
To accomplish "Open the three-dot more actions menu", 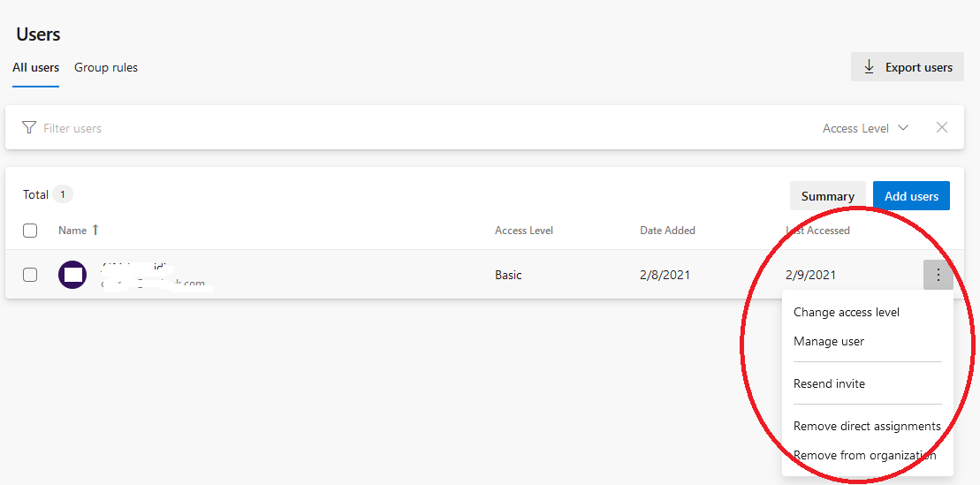I will pos(938,275).
